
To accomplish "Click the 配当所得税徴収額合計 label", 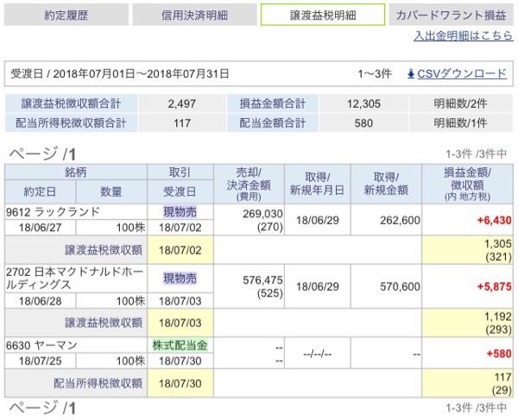I will (71, 122).
